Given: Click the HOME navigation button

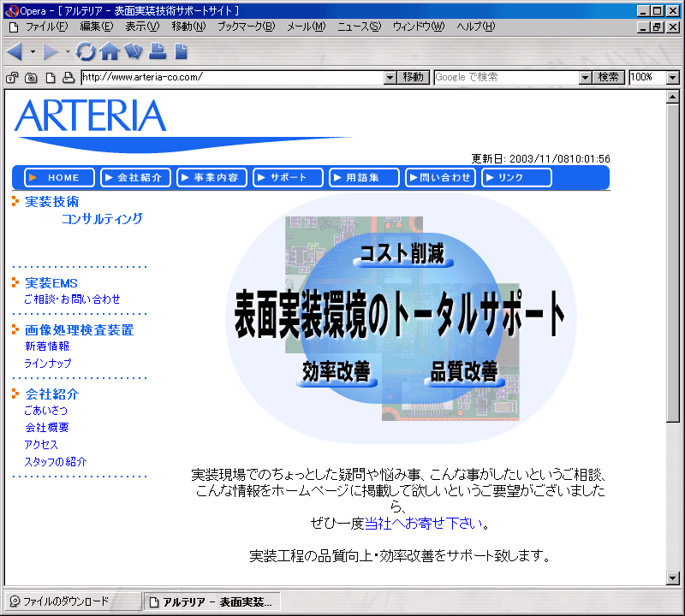Looking at the screenshot, I should coord(59,177).
